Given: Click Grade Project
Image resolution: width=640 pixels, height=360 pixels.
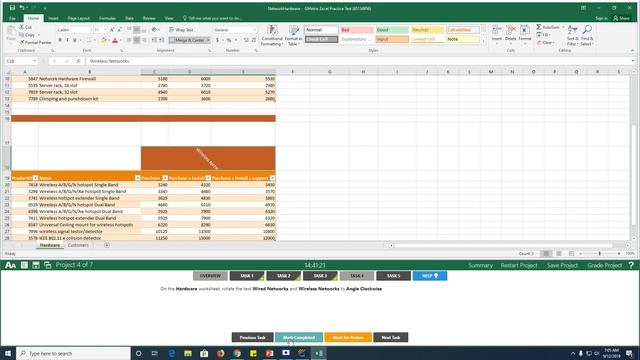Looking at the screenshot, I should 604,265.
